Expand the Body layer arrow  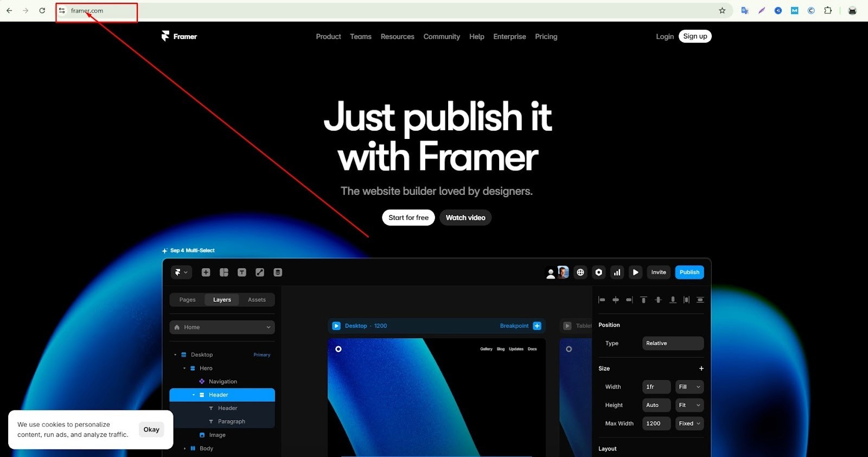click(x=184, y=449)
